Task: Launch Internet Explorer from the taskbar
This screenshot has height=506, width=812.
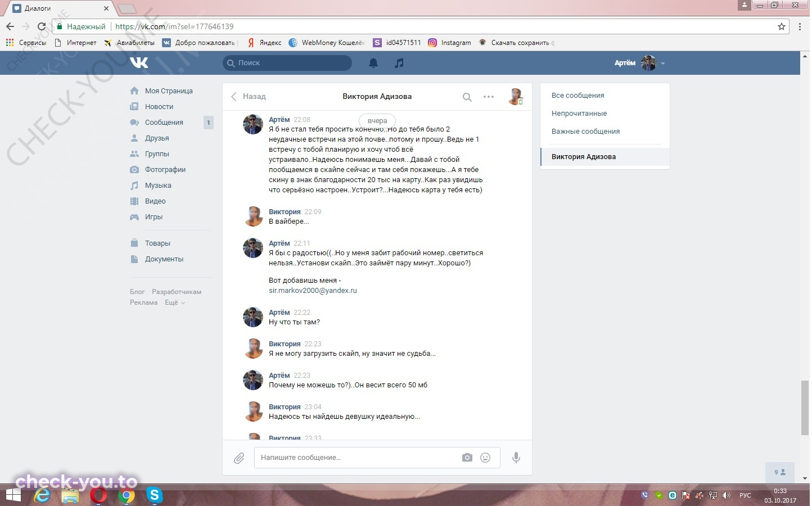Action: (42, 495)
